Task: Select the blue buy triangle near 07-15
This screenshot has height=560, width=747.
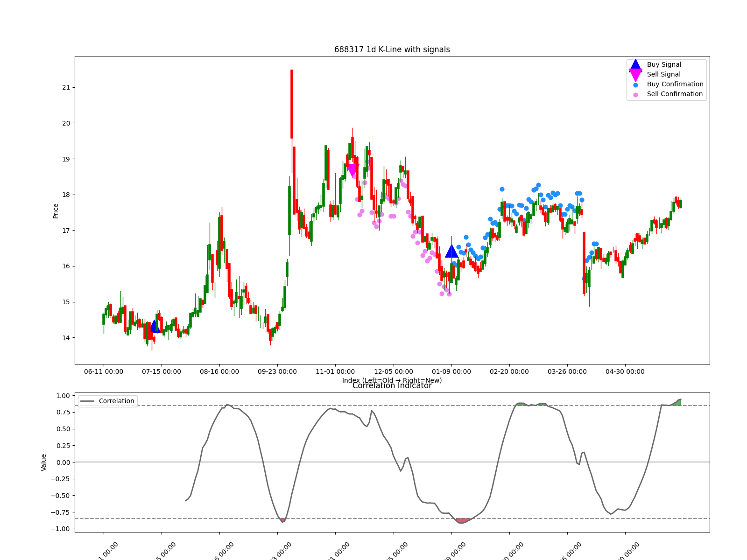Action: click(x=155, y=327)
